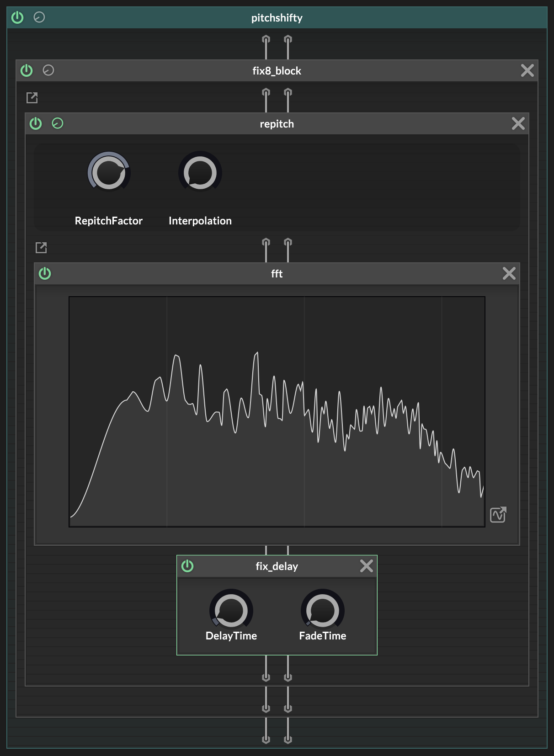Screen dimensions: 554x756
Task: Click the fix8_block dial icon
Action: click(x=48, y=70)
